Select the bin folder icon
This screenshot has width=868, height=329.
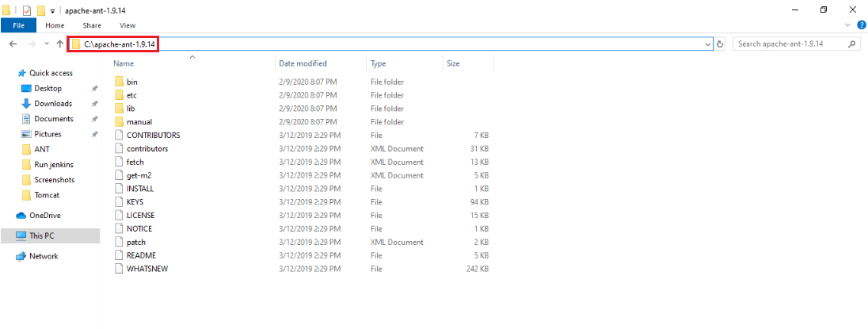pyautogui.click(x=119, y=82)
